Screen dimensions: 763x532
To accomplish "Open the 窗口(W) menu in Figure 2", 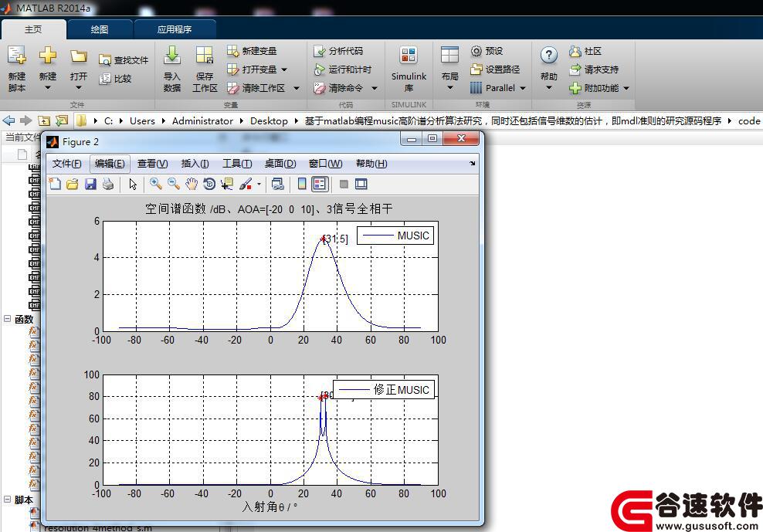I will tap(326, 164).
